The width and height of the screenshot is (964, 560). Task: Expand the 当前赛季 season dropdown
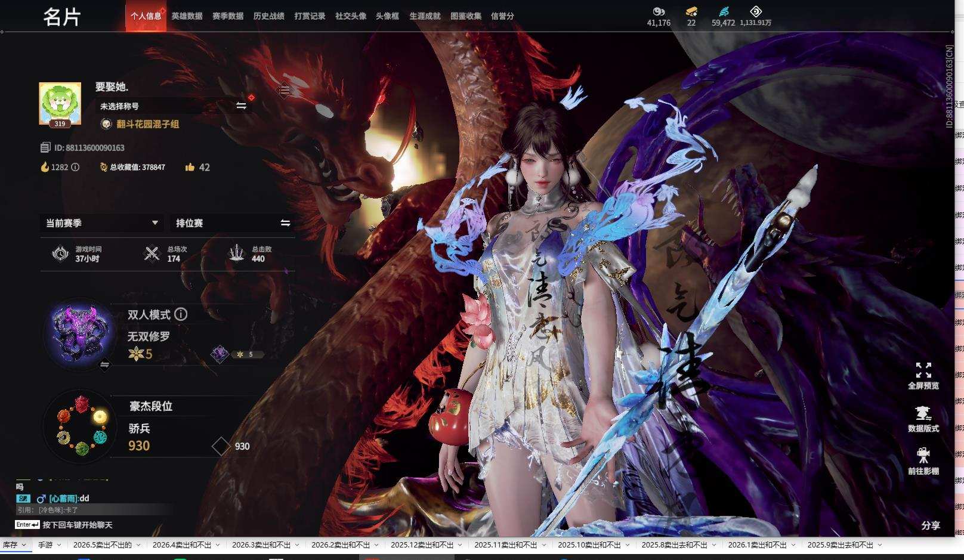tap(101, 223)
